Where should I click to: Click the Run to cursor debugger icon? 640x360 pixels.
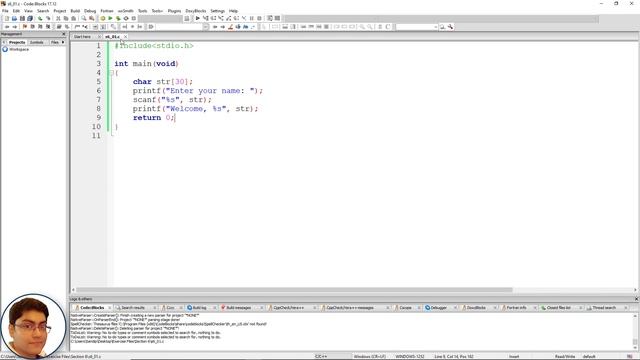[x=205, y=18]
